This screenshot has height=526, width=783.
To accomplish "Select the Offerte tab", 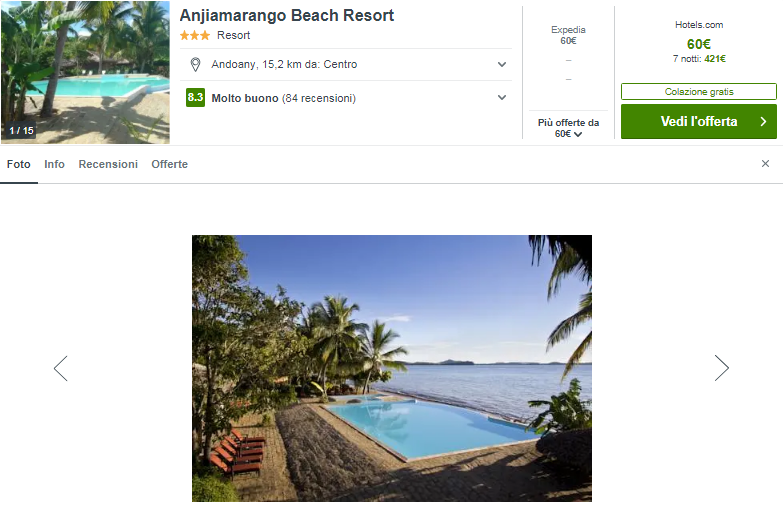I will pos(169,164).
